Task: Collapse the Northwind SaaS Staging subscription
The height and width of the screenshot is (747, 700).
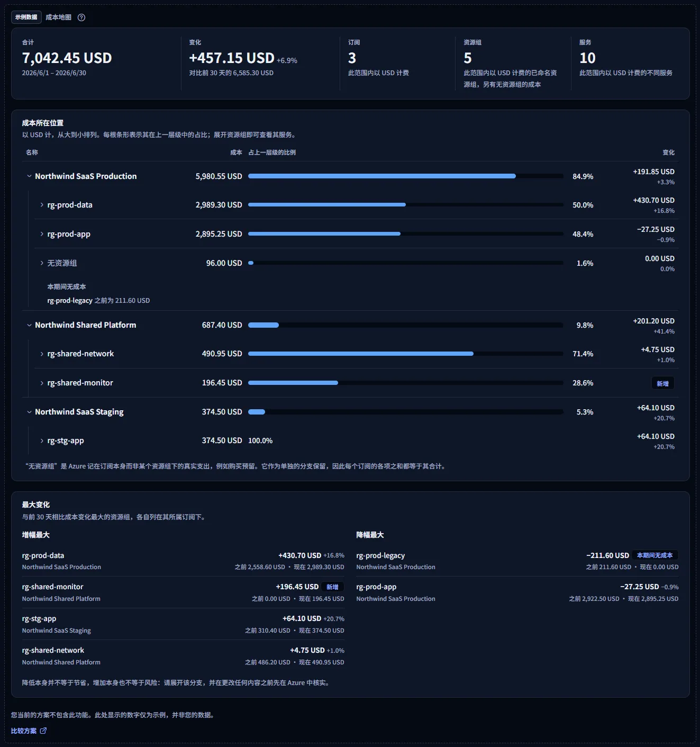Action: [x=29, y=412]
